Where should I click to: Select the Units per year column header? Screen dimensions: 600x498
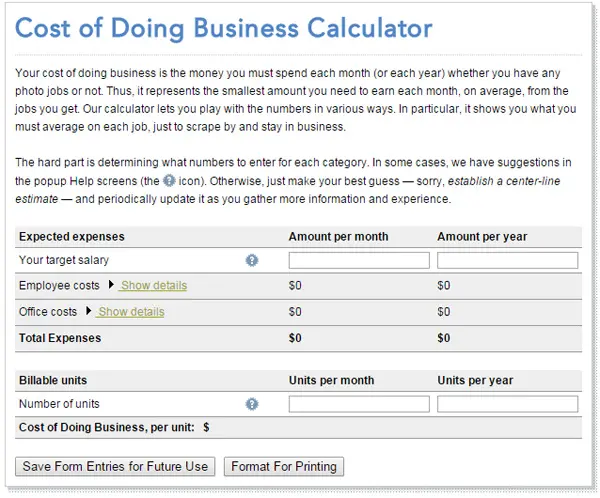pos(475,380)
